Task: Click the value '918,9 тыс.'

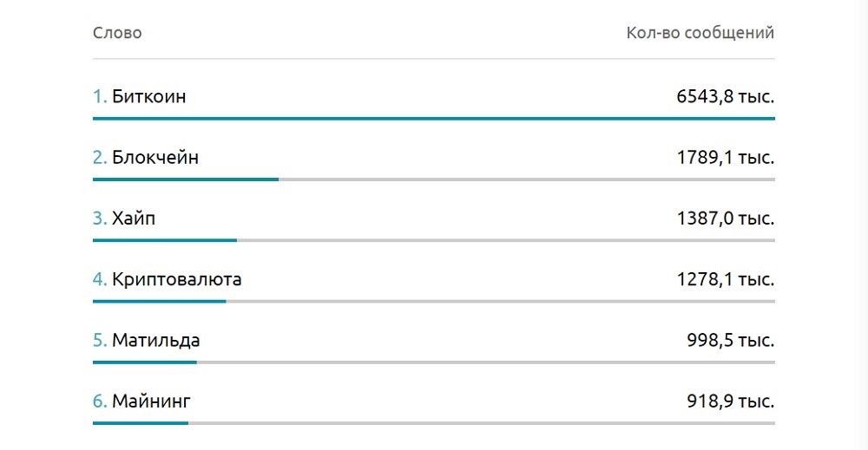Action: coord(730,401)
